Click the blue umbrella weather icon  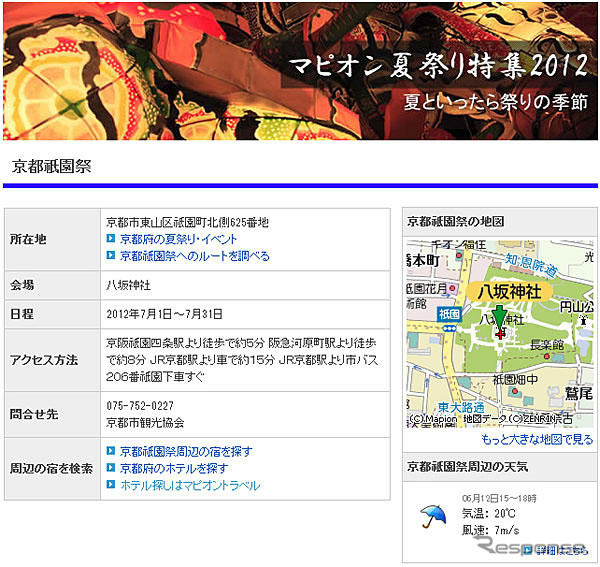(431, 516)
